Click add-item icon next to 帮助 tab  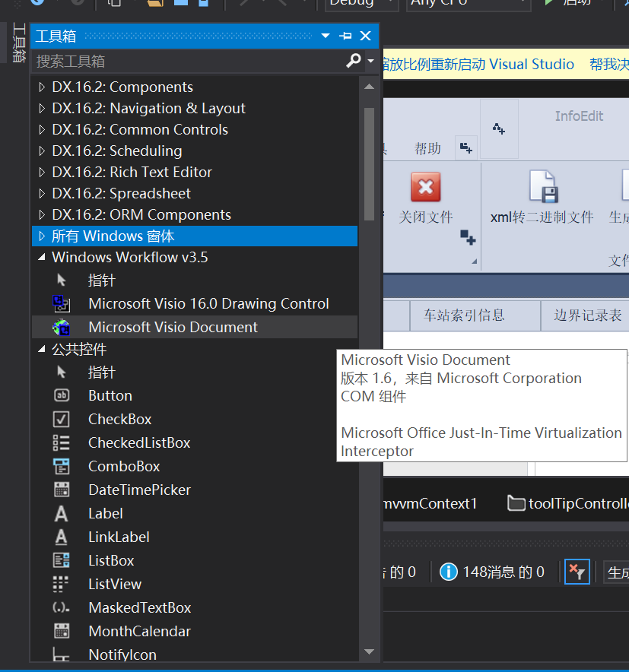(466, 148)
